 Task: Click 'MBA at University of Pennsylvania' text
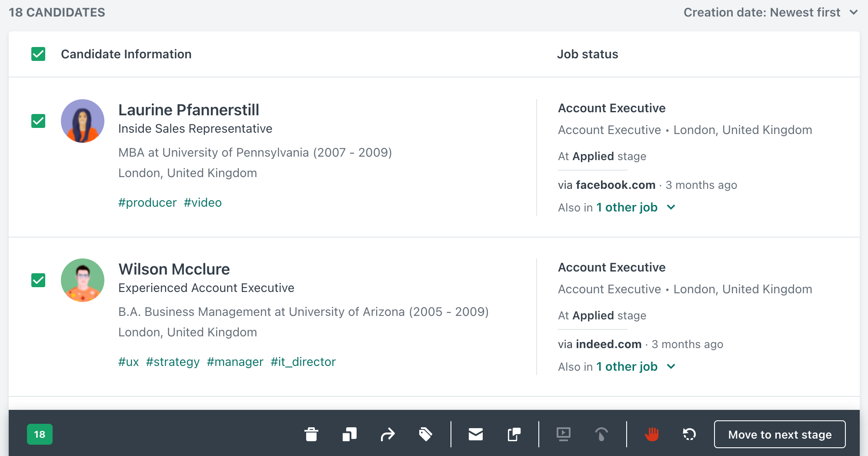[x=214, y=153]
